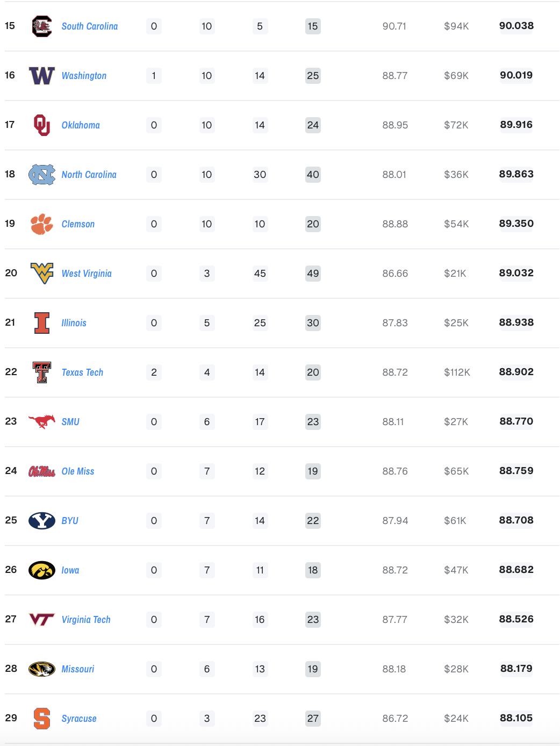Click the Iowa Hawkeyes logo
The image size is (560, 746).
tap(42, 570)
